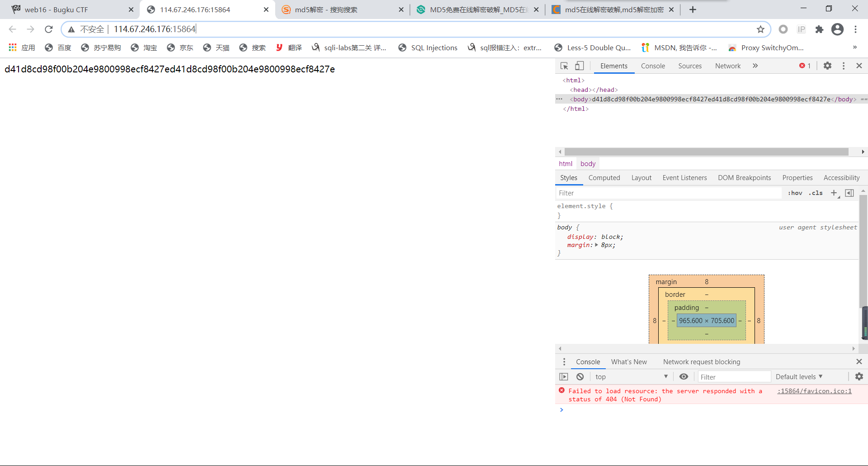Click the inspect element picker icon
This screenshot has height=466, width=868.
click(564, 66)
